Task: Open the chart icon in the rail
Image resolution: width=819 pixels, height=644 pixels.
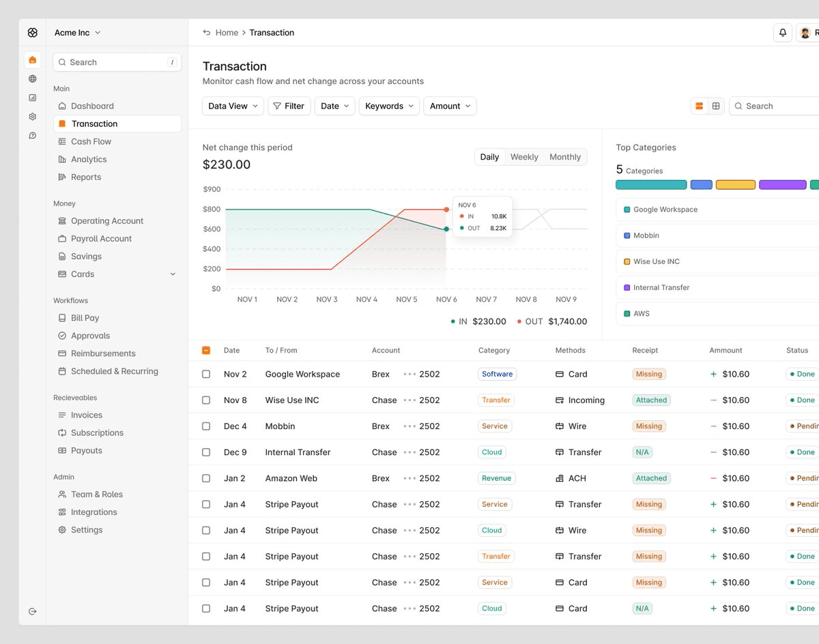Action: pyautogui.click(x=32, y=98)
